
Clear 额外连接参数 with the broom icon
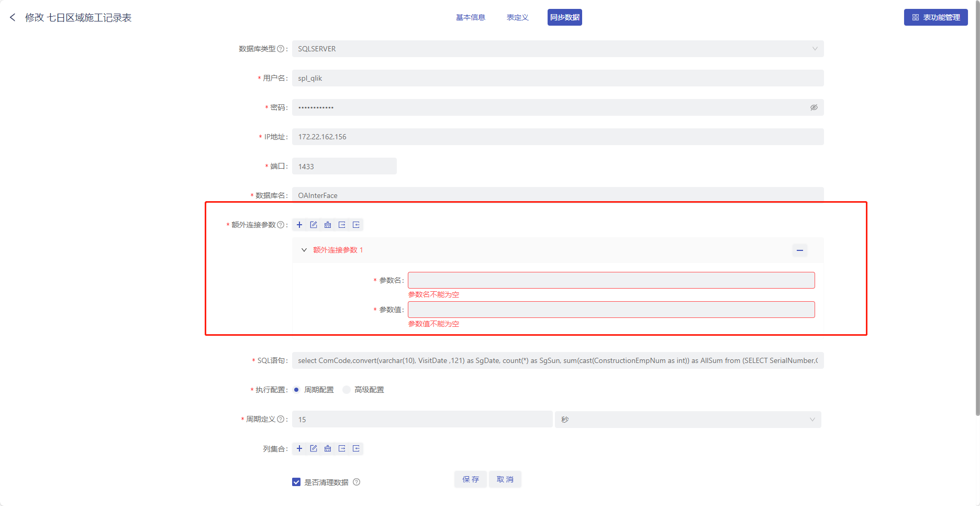[328, 225]
